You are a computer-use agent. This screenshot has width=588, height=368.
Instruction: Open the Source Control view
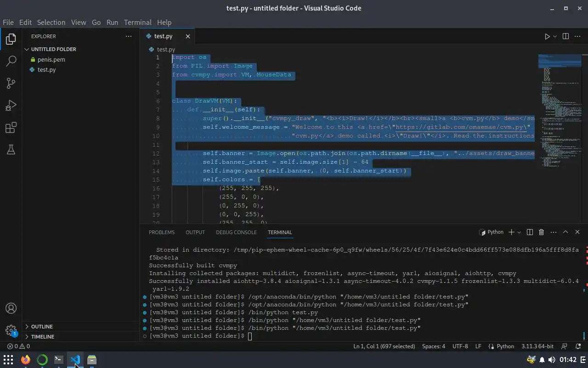tap(11, 83)
